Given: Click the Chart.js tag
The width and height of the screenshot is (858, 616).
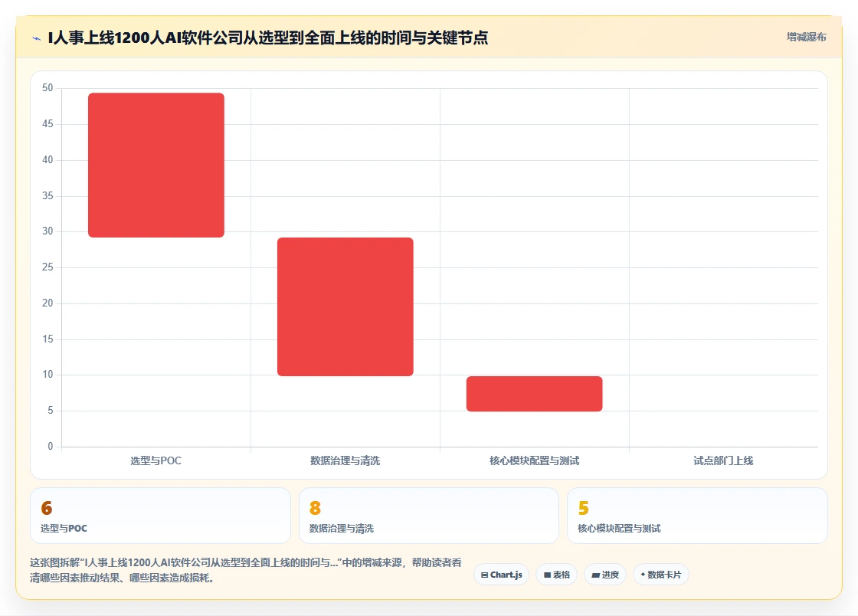Looking at the screenshot, I should pos(501,575).
